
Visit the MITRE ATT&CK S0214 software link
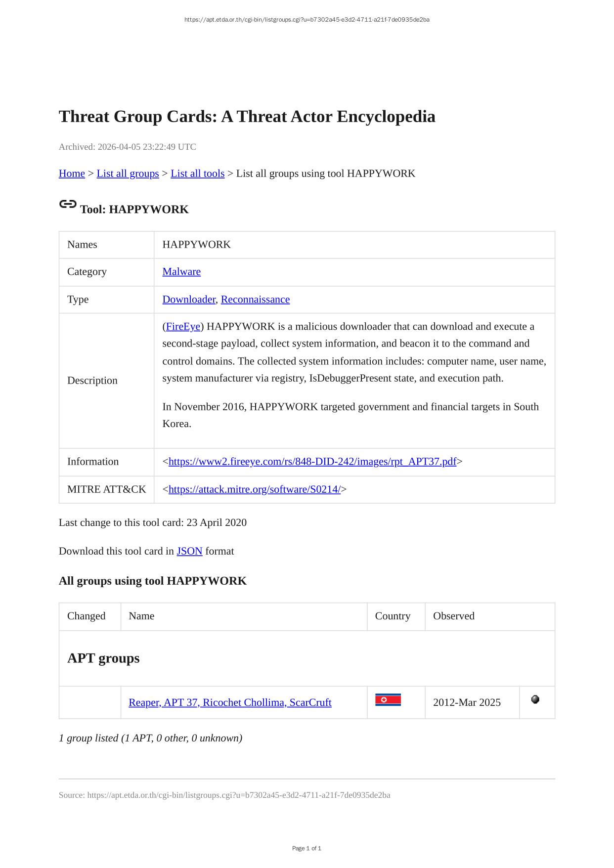click(x=254, y=489)
